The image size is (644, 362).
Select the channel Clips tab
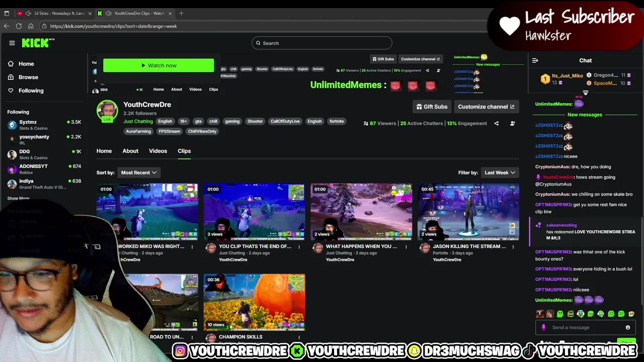(x=184, y=151)
